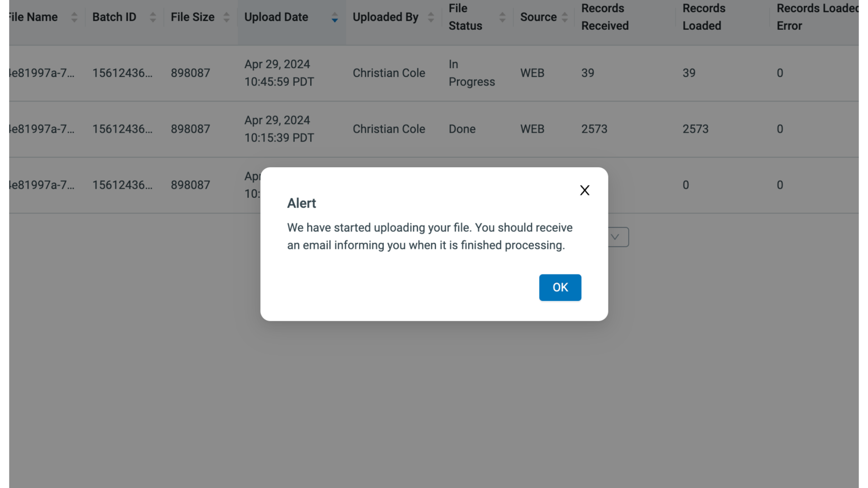The height and width of the screenshot is (488, 868).
Task: Sort by the Uploaded By column
Action: point(431,17)
